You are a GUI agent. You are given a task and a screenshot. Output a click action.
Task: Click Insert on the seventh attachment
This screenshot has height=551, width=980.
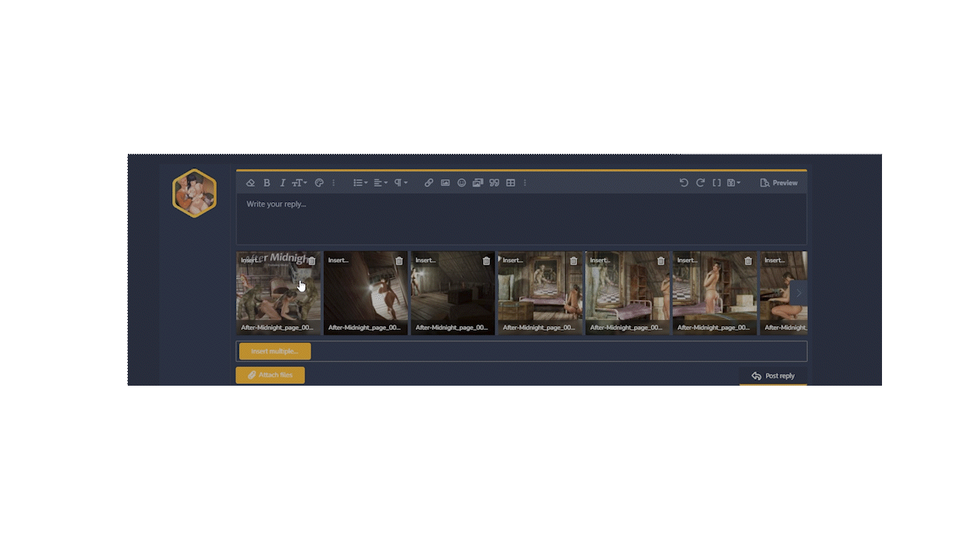coord(775,260)
